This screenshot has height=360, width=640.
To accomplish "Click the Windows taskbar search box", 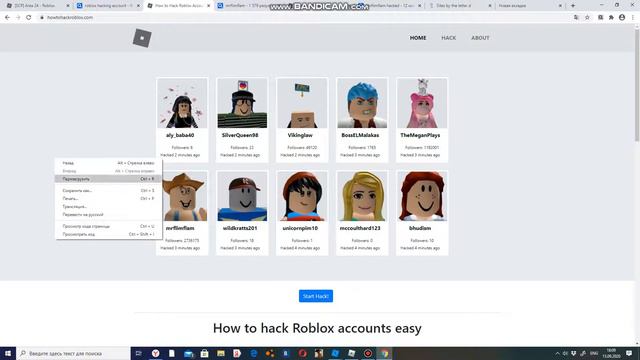I will (x=73, y=353).
